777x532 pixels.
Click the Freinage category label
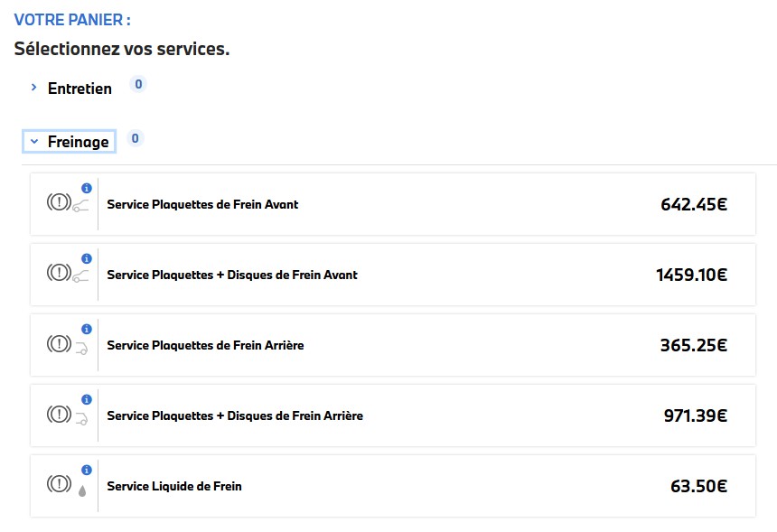(x=78, y=142)
